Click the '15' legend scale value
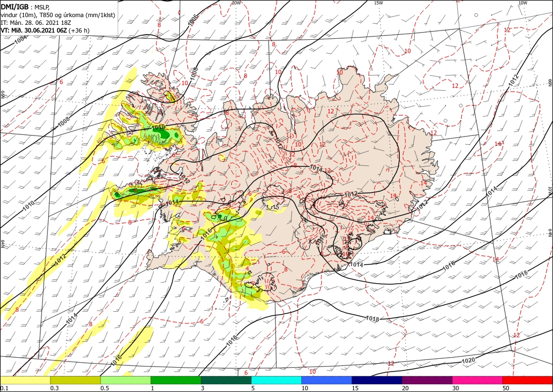Screen dimensions: 553x392 click(x=355, y=388)
